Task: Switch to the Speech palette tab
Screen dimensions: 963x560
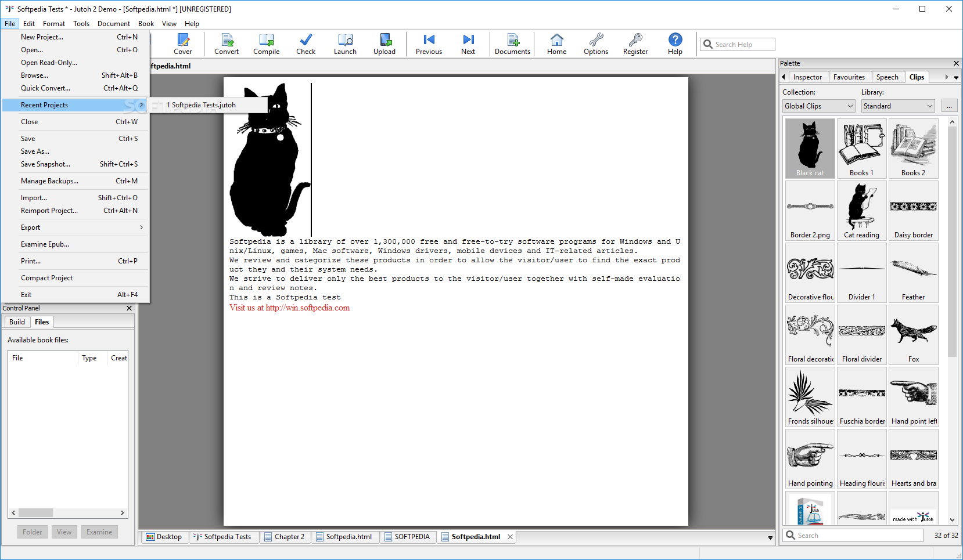Action: click(887, 77)
